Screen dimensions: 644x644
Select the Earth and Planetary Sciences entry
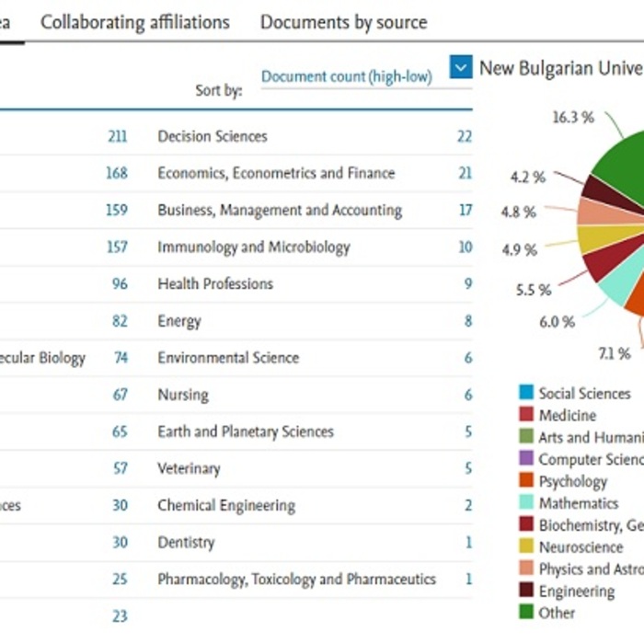(x=245, y=431)
